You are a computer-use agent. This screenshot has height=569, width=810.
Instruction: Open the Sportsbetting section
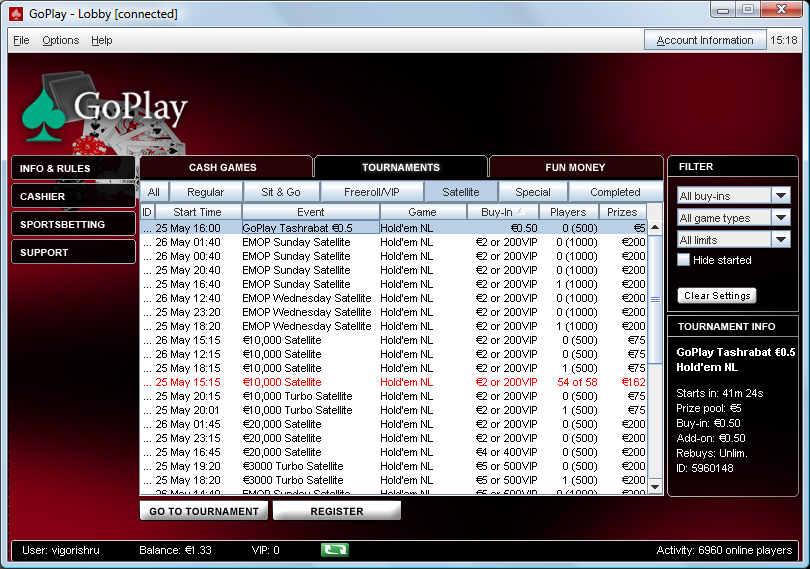[x=73, y=224]
